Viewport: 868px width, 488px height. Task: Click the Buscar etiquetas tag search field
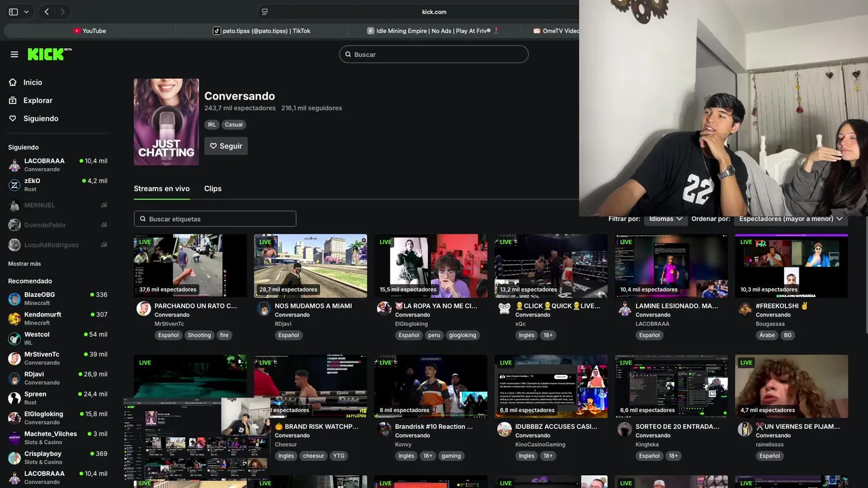[215, 219]
